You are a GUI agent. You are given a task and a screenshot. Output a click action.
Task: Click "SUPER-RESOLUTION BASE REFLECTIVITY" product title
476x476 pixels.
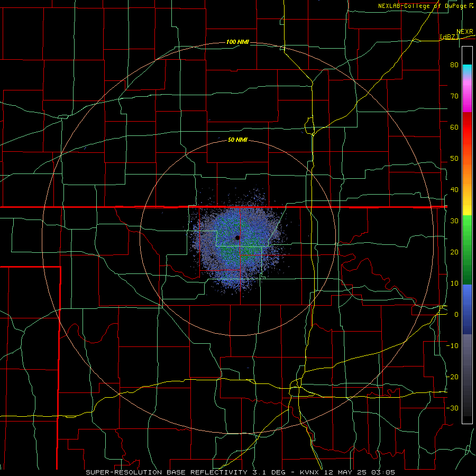click(x=167, y=472)
